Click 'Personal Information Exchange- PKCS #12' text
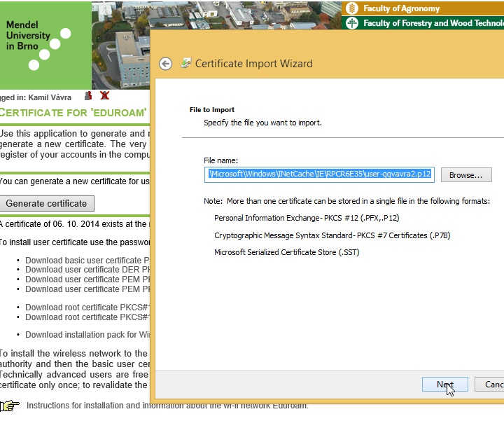The width and height of the screenshot is (504, 421). point(307,218)
